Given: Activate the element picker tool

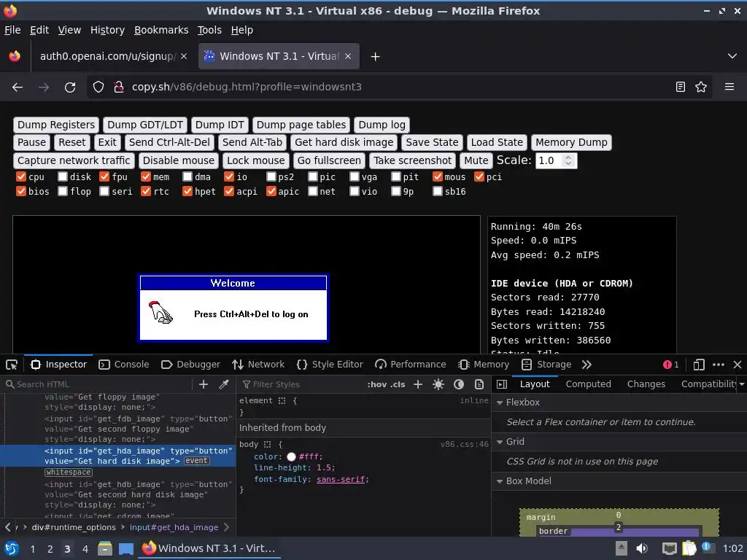Looking at the screenshot, I should [x=12, y=365].
